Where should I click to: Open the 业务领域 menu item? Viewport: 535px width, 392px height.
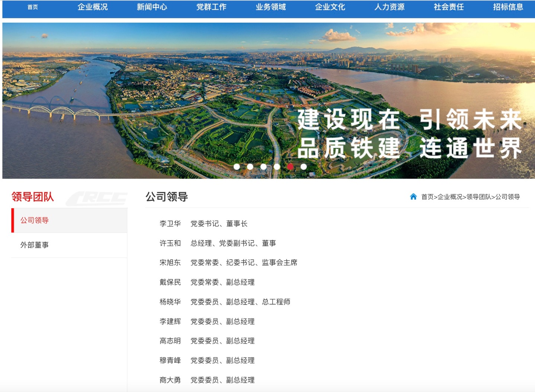coord(270,7)
